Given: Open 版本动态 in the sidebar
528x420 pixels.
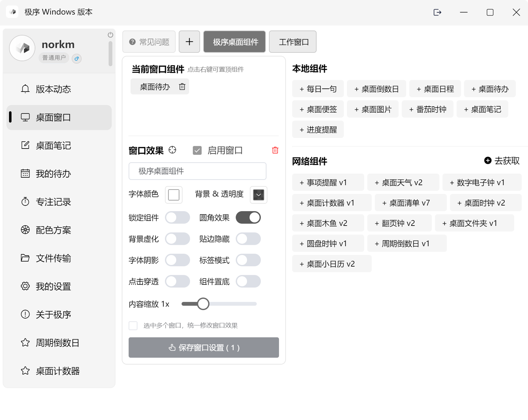Looking at the screenshot, I should (x=59, y=89).
